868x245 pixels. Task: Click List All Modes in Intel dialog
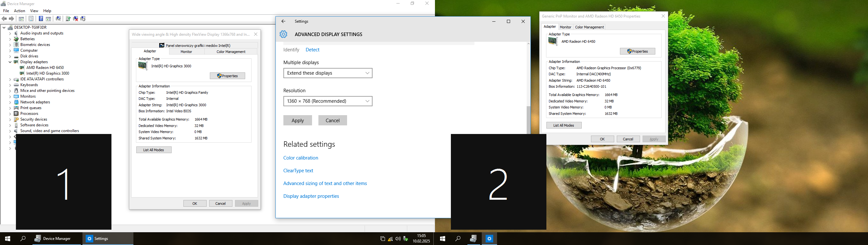pos(154,150)
